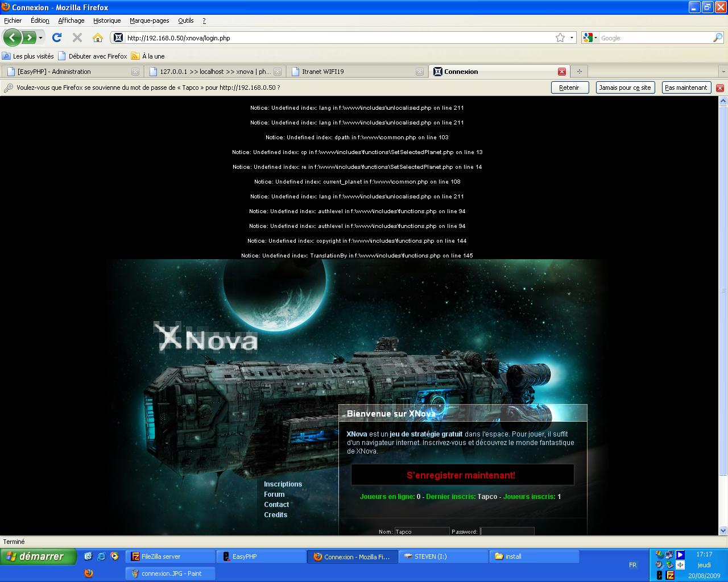Click the Nom field containing Tapco
Viewport: 728px width, 582px height.
click(x=421, y=531)
